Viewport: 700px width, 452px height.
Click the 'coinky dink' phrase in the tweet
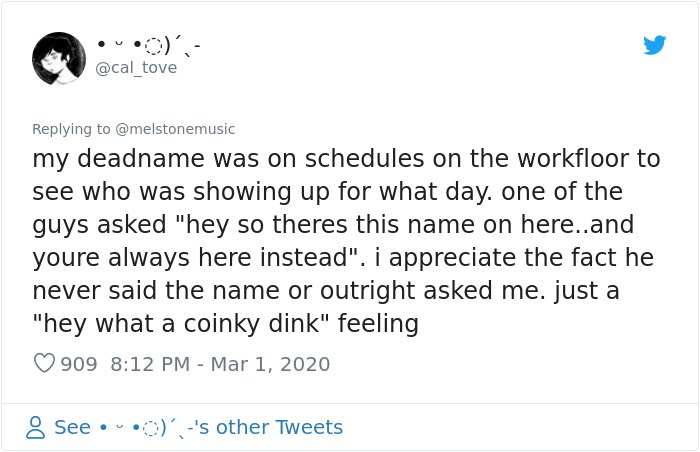pos(252,323)
